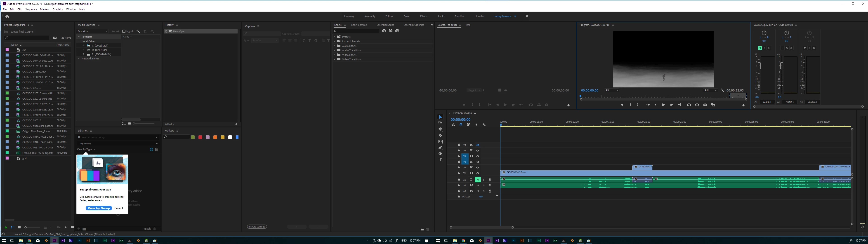Viewport: 868px width, 244px height.
Task: Open the Fit zoom level dropdown
Action: 612,90
